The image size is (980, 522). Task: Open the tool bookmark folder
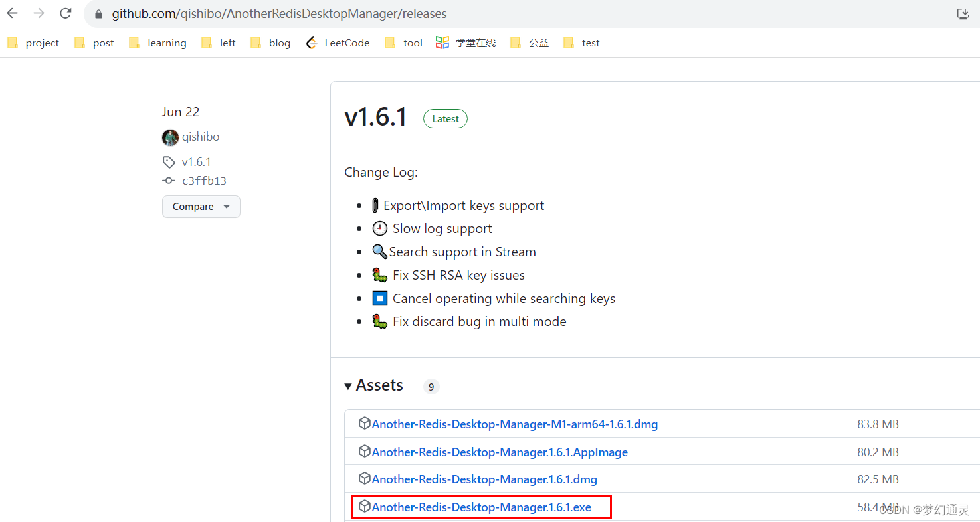pos(403,43)
